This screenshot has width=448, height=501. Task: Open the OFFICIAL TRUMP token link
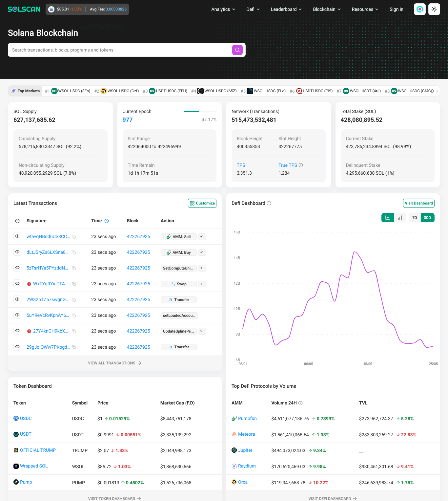pos(38,450)
